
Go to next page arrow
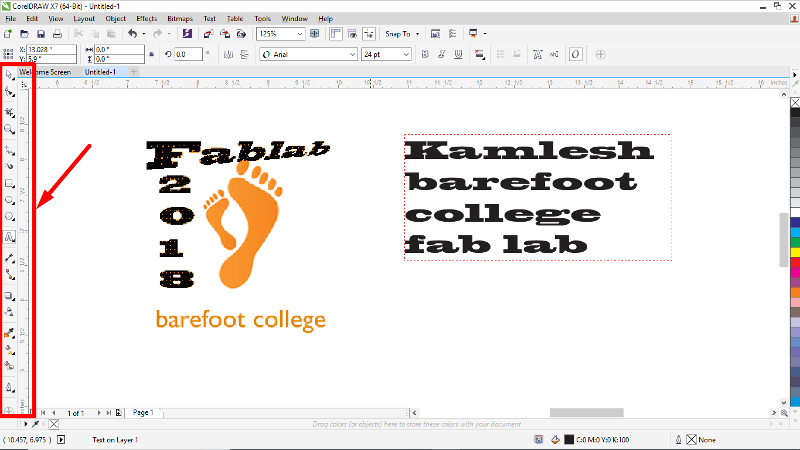99,413
